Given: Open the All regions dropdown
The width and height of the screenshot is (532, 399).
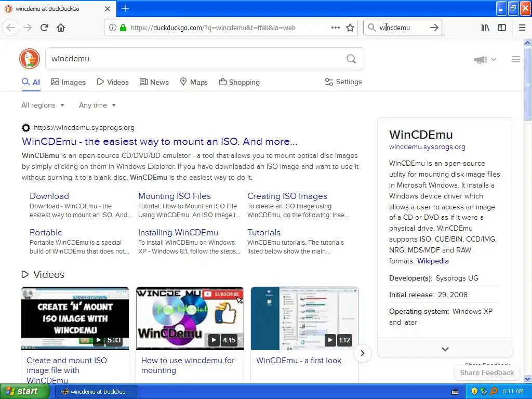Looking at the screenshot, I should pos(43,105).
